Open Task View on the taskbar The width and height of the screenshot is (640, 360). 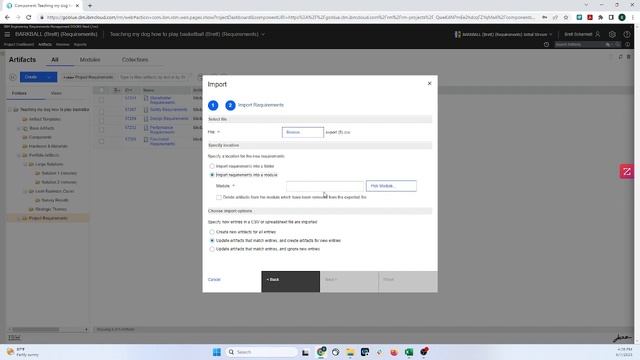pos(305,352)
